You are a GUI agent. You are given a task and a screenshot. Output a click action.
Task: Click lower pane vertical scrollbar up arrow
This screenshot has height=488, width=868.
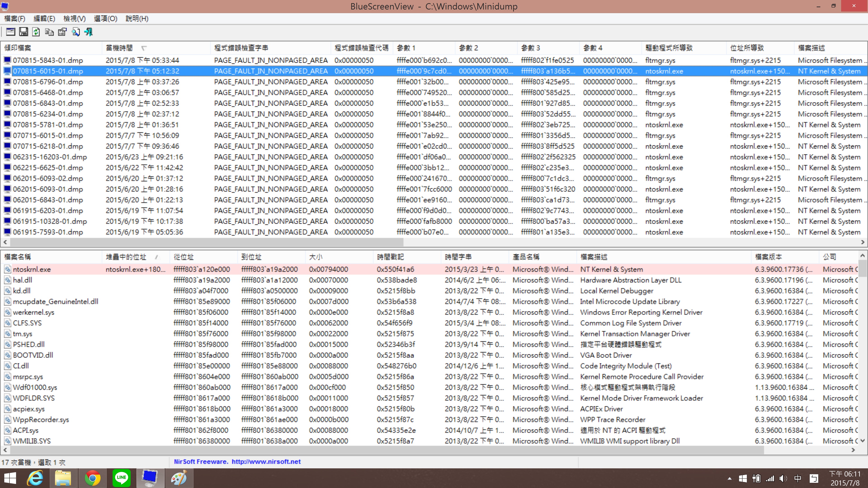click(863, 256)
